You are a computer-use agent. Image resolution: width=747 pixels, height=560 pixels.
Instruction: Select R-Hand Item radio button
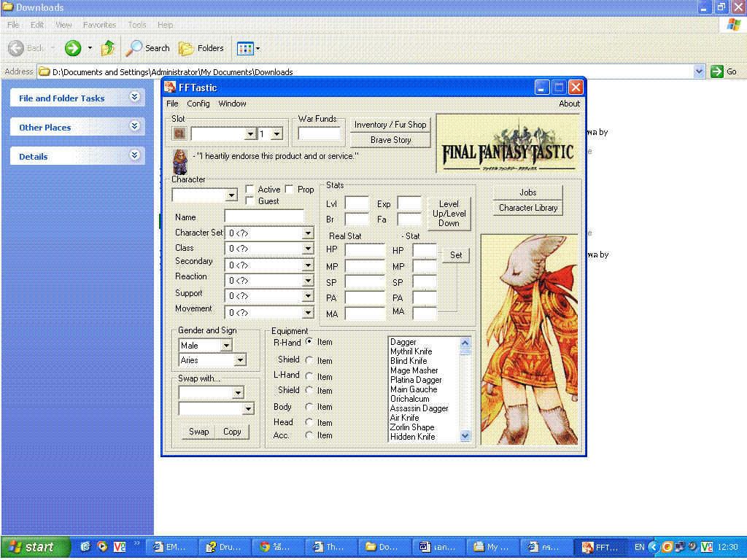tap(309, 342)
